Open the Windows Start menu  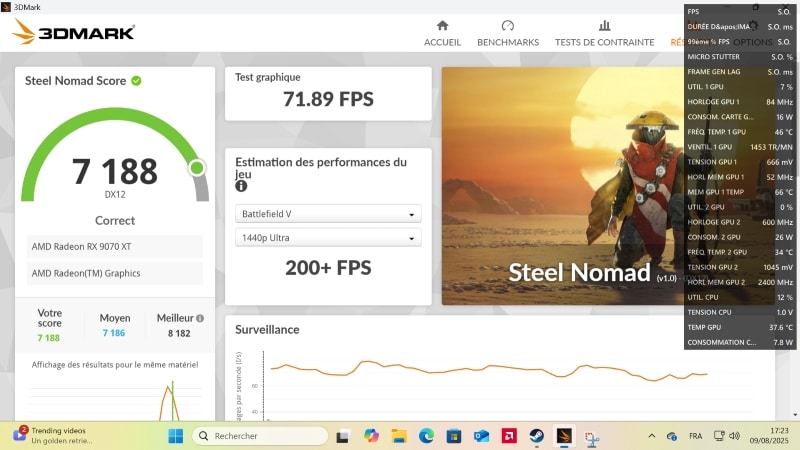(176, 436)
